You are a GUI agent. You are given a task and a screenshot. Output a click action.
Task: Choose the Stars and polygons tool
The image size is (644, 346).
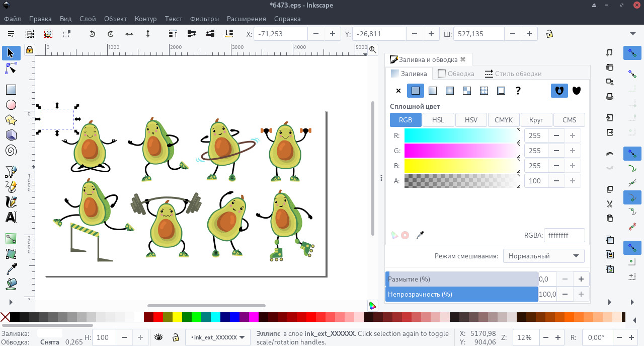(11, 120)
